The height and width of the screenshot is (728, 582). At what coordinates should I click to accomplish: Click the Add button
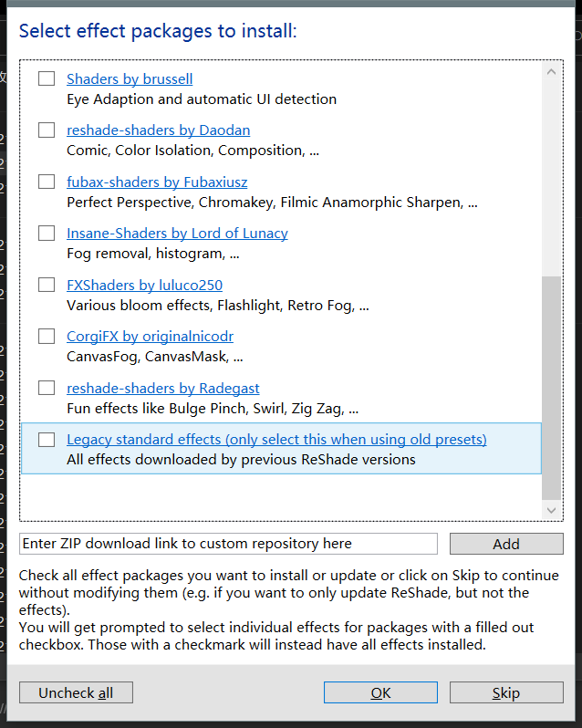pyautogui.click(x=506, y=544)
